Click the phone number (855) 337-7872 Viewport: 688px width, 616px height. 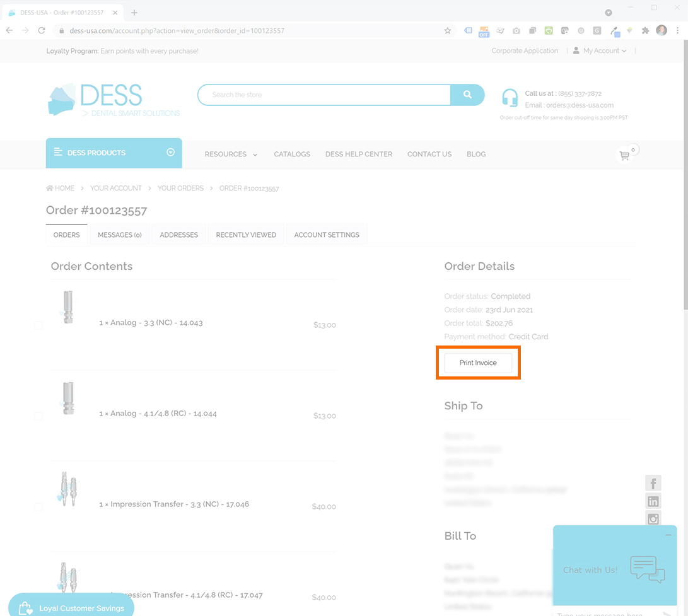click(x=580, y=93)
